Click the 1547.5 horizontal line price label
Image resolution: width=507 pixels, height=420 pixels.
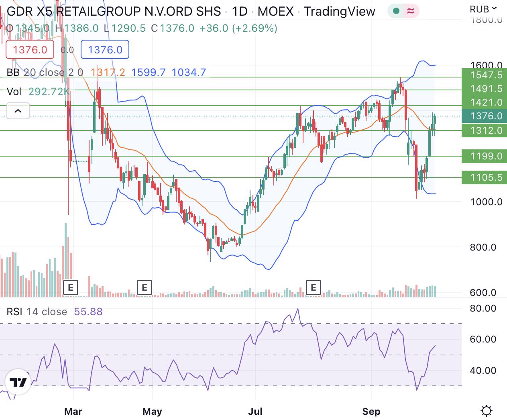click(484, 75)
